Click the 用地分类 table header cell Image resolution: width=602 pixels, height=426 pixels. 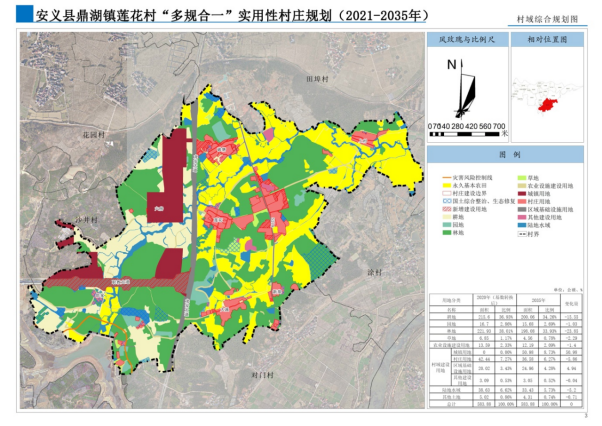pos(444,299)
